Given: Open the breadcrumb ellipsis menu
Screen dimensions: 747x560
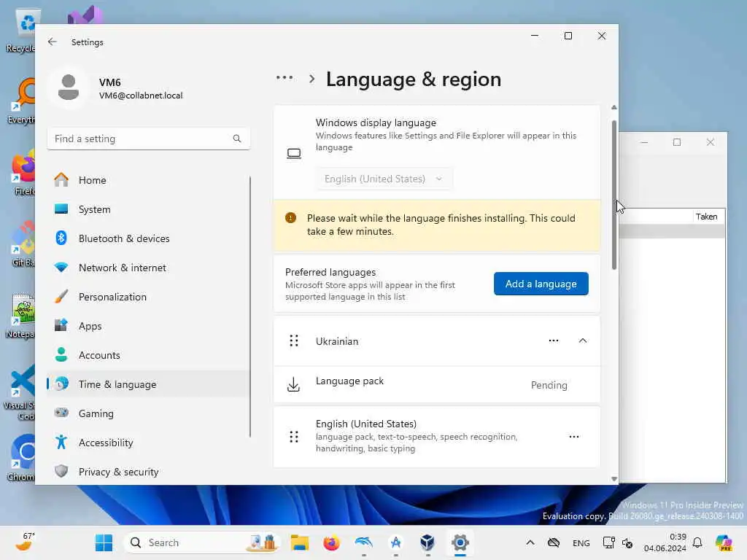Looking at the screenshot, I should point(285,77).
